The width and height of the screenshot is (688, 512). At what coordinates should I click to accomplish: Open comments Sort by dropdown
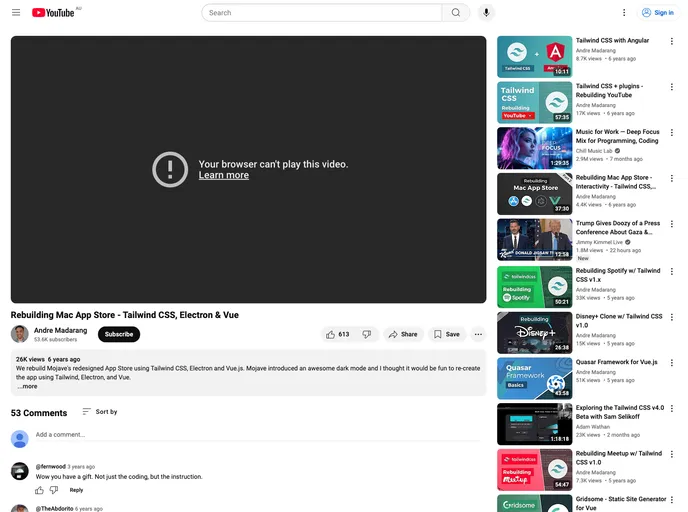[x=100, y=412]
